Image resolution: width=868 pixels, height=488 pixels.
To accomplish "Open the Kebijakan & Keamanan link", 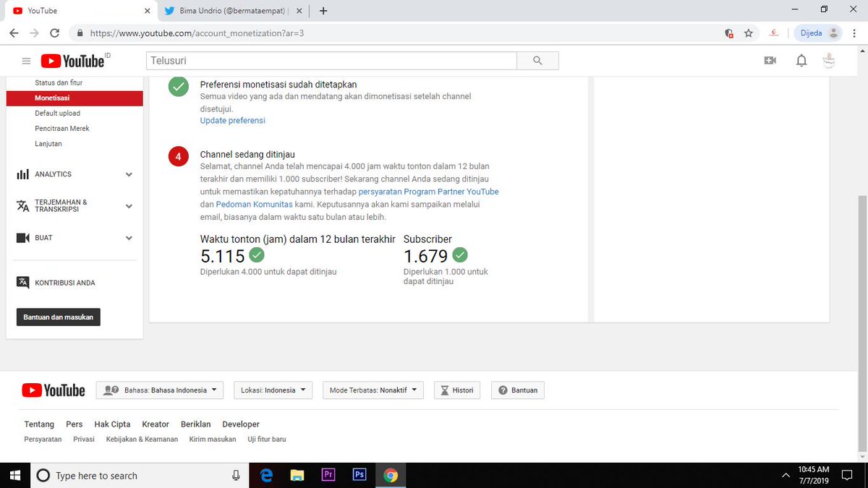I will [x=142, y=440].
